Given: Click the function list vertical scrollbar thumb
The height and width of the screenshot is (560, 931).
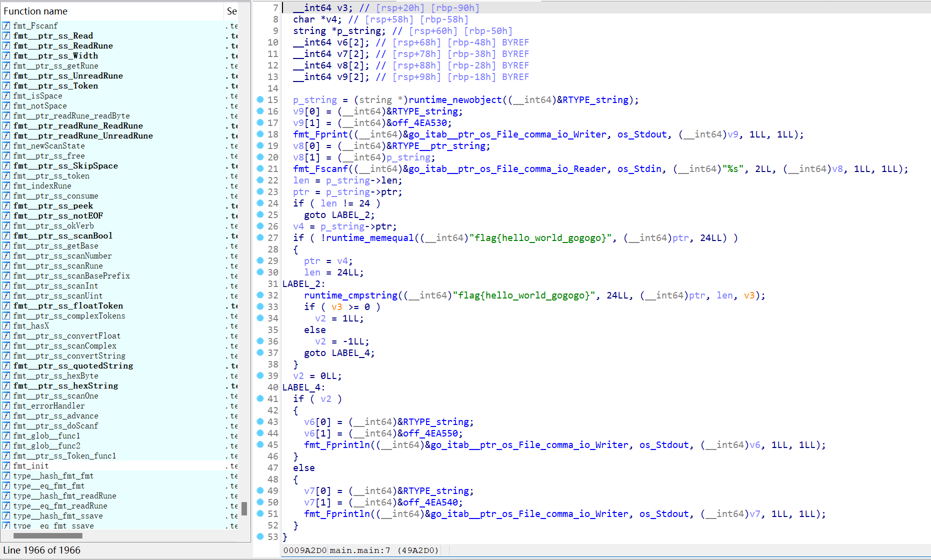Looking at the screenshot, I should tap(244, 508).
